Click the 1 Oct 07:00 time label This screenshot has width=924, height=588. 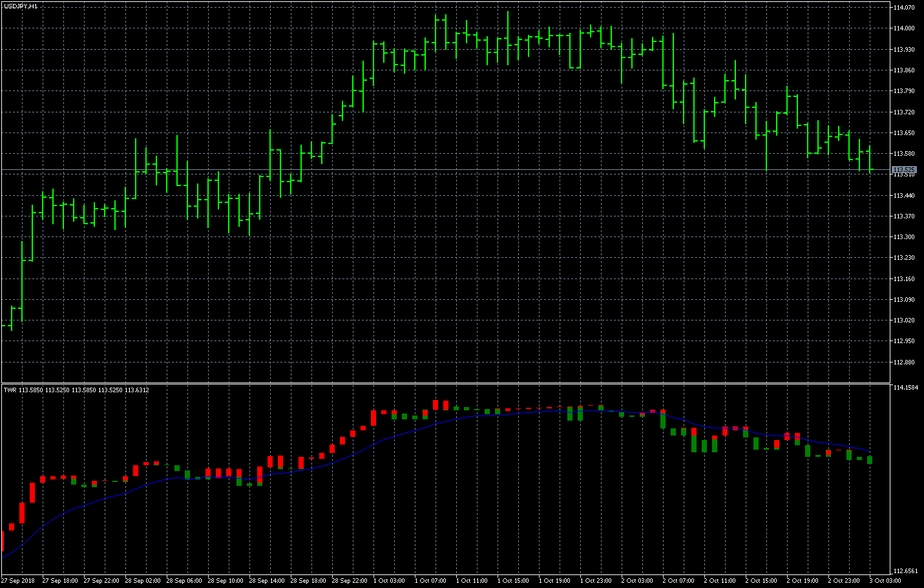tap(431, 580)
